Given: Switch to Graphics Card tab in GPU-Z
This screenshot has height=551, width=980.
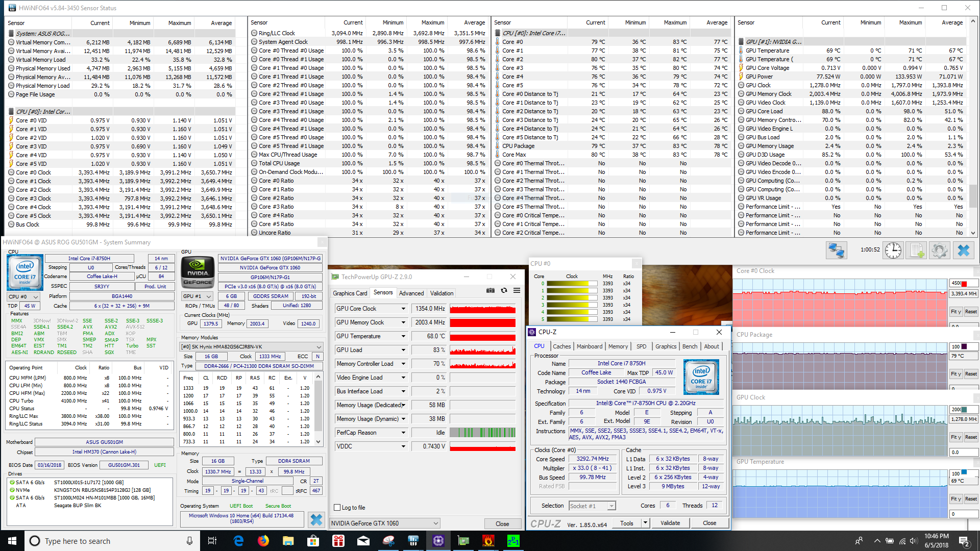Looking at the screenshot, I should [x=350, y=293].
